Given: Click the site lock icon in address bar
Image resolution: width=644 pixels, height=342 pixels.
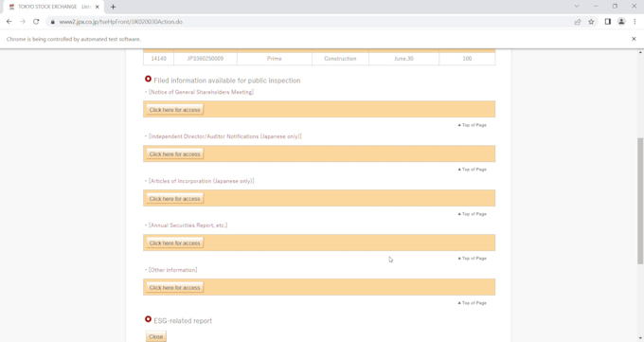Looking at the screenshot, I should [53, 22].
